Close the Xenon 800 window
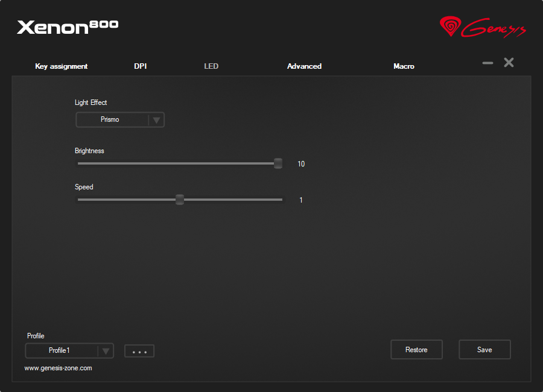Screen dimensions: 543x392 tap(509, 62)
